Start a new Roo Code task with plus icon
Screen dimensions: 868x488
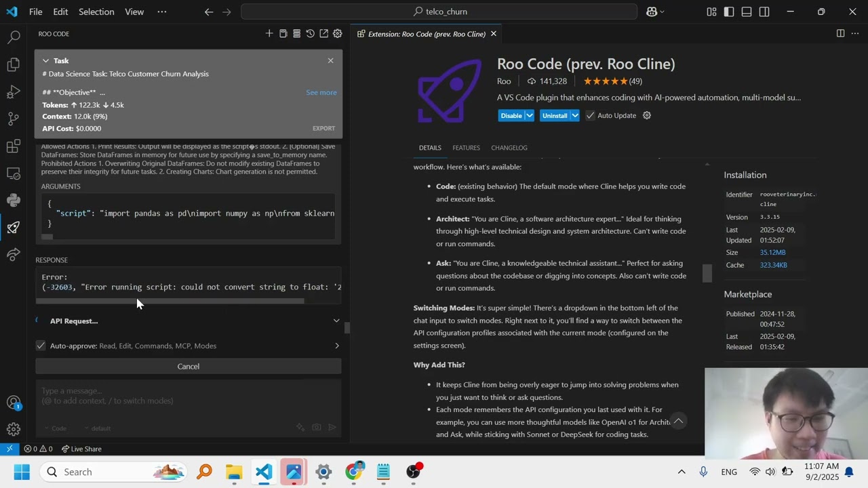(269, 34)
